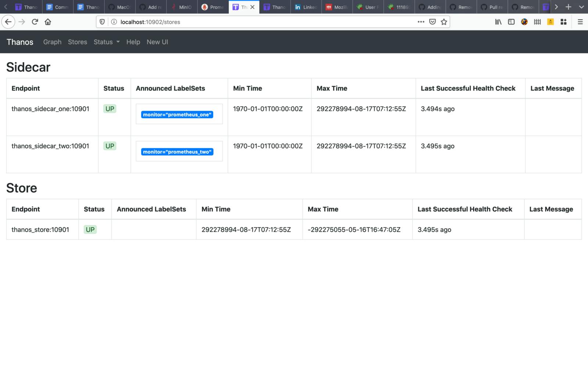The height and width of the screenshot is (368, 588).
Task: Select the thanos_sidecar_two:10901 endpoint text
Action: point(50,146)
